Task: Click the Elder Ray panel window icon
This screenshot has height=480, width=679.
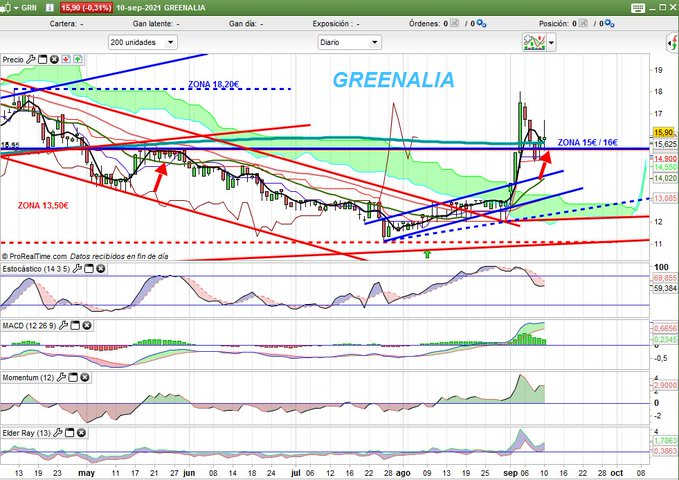Action: 69,433
